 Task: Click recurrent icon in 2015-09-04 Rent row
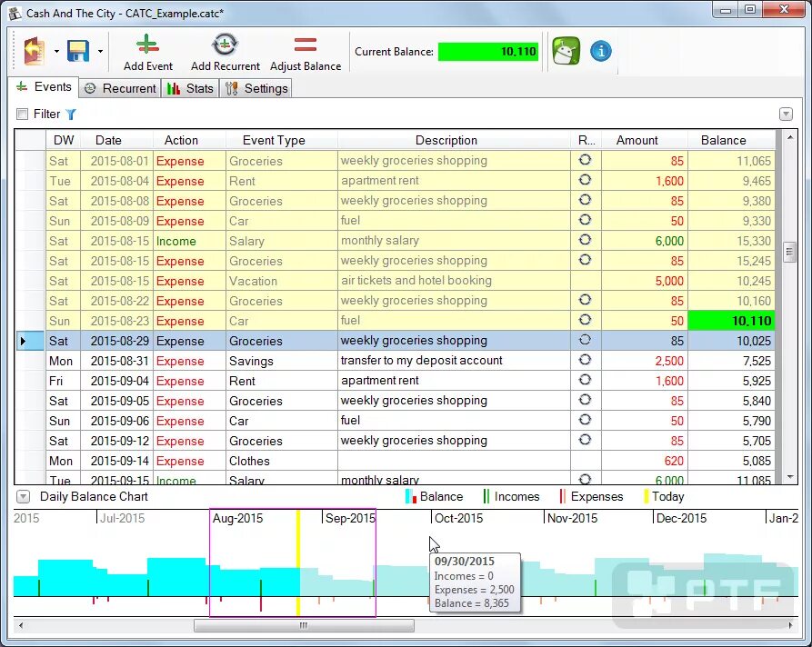coord(586,380)
